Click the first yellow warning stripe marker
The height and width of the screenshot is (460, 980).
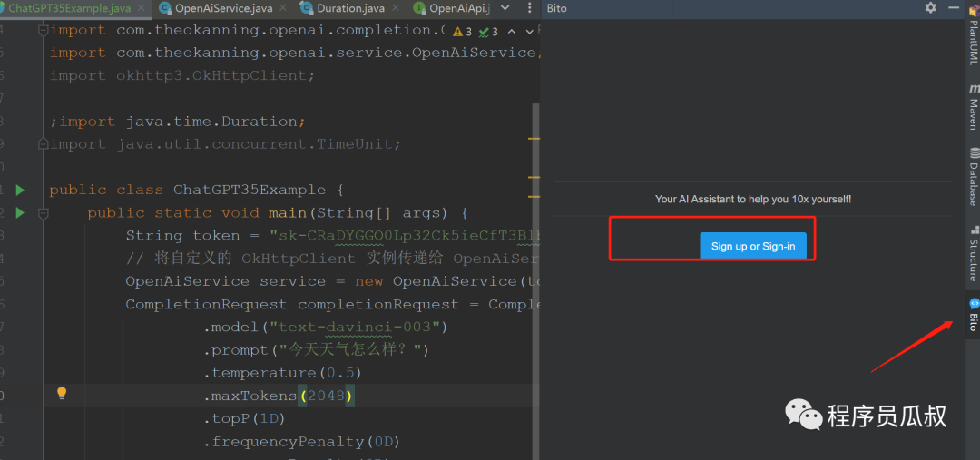[x=534, y=138]
